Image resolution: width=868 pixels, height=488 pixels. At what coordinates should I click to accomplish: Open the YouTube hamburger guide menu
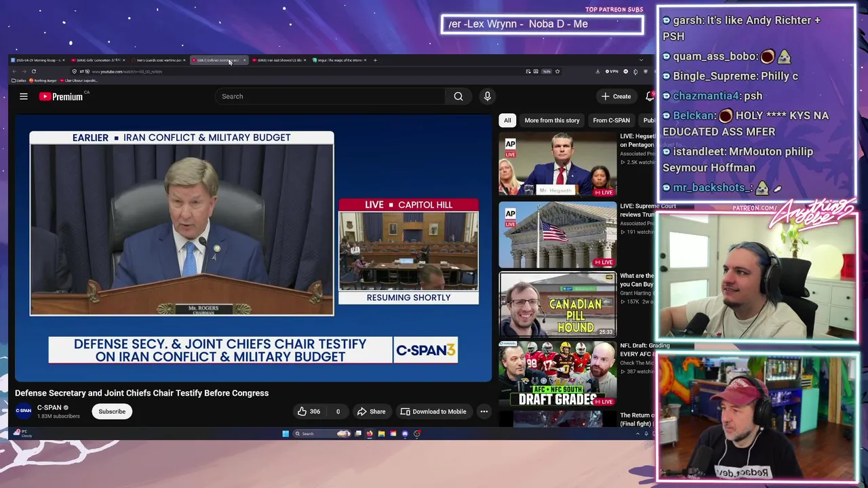24,96
